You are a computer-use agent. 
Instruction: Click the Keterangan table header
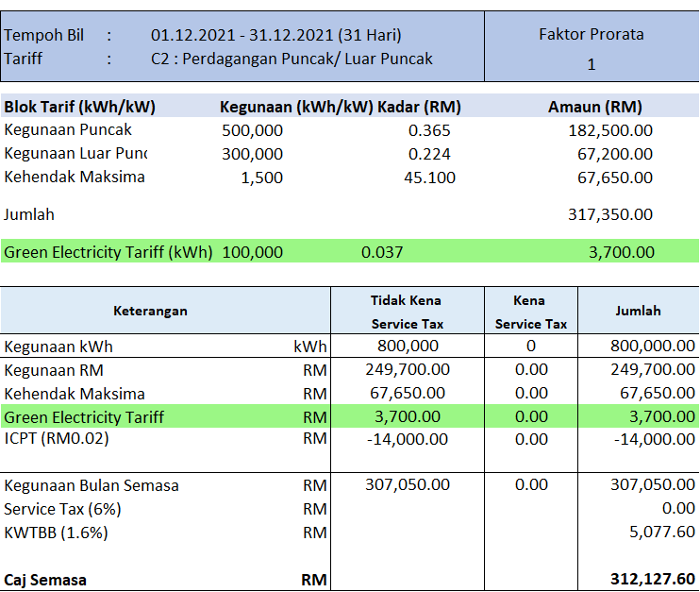[150, 311]
